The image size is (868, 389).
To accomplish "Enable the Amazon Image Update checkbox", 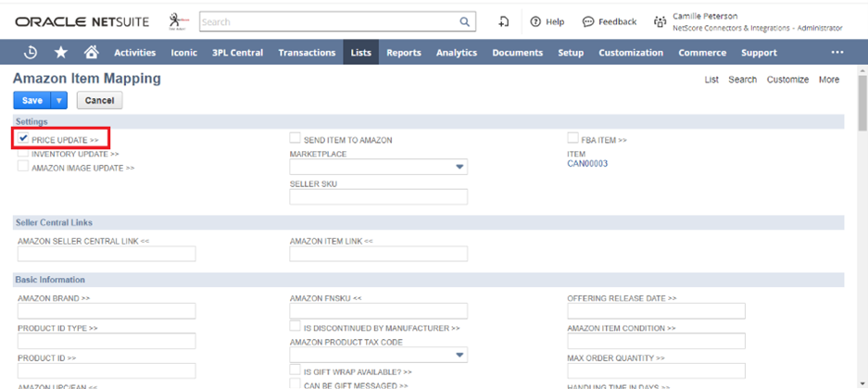I will point(23,166).
